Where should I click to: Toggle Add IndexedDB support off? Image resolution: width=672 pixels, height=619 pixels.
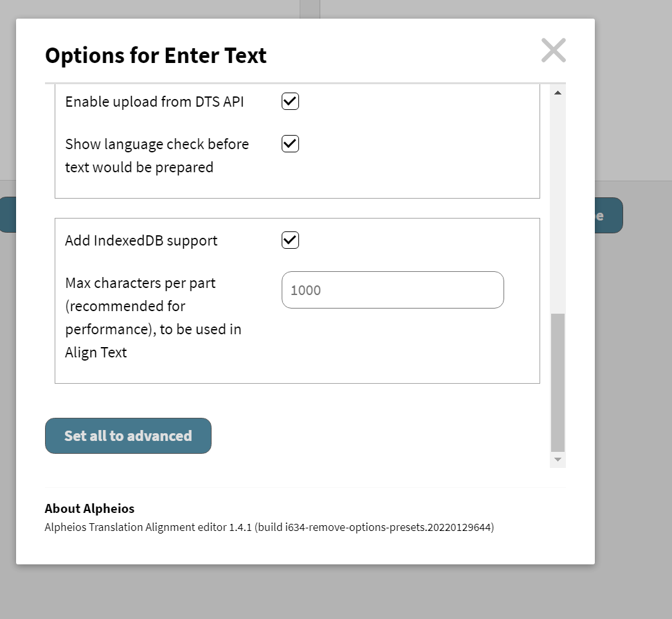coord(289,240)
